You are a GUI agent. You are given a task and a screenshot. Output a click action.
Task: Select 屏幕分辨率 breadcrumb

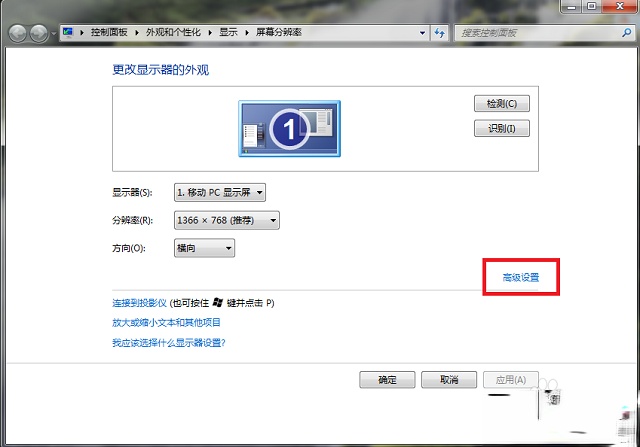[x=279, y=32]
